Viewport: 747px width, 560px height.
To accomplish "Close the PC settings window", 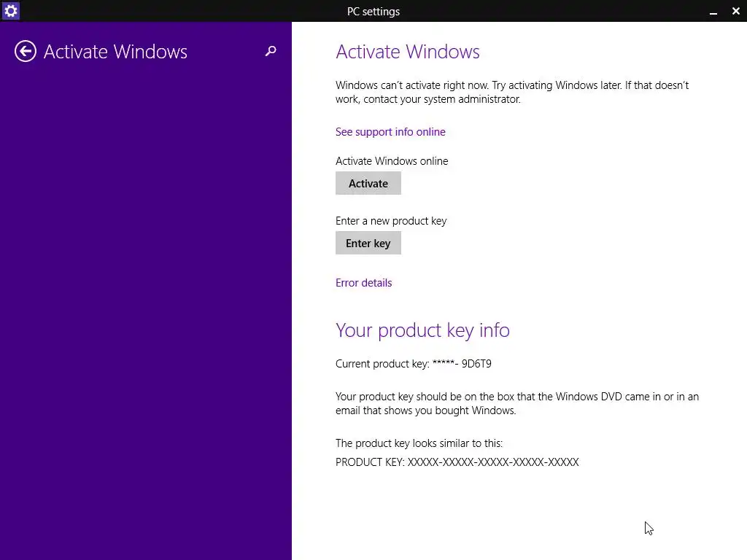I will [735, 11].
